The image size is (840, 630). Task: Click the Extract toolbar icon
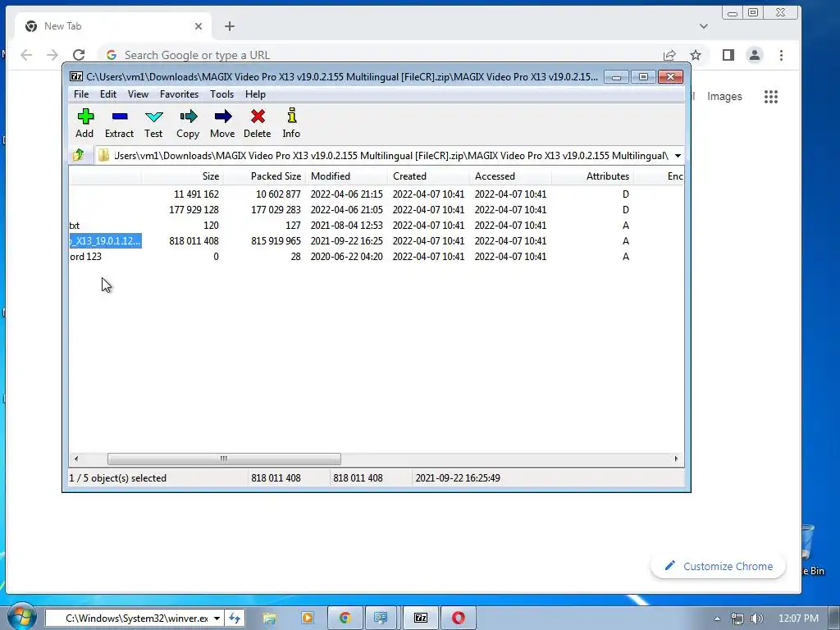click(119, 123)
